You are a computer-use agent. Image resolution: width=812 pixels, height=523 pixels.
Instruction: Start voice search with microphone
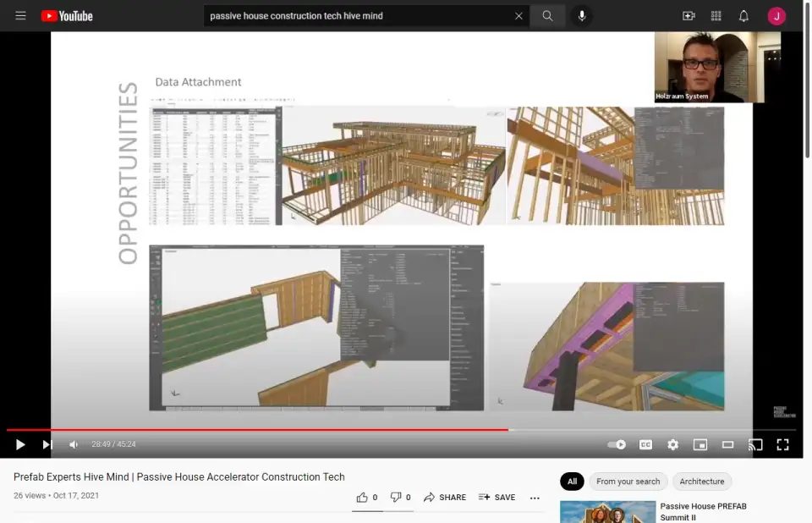point(582,16)
